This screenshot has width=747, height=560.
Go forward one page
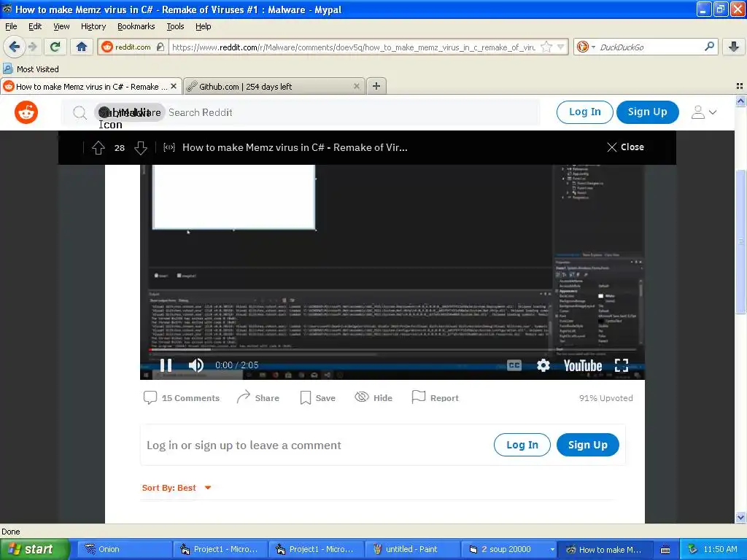point(32,47)
